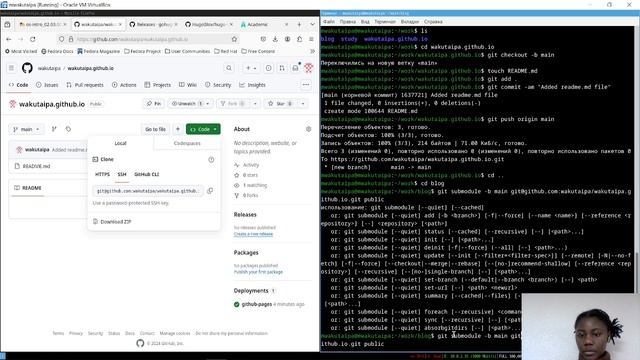Screen dimensions: 640x360
Task: Open the user avatar menu
Action: click(309, 68)
